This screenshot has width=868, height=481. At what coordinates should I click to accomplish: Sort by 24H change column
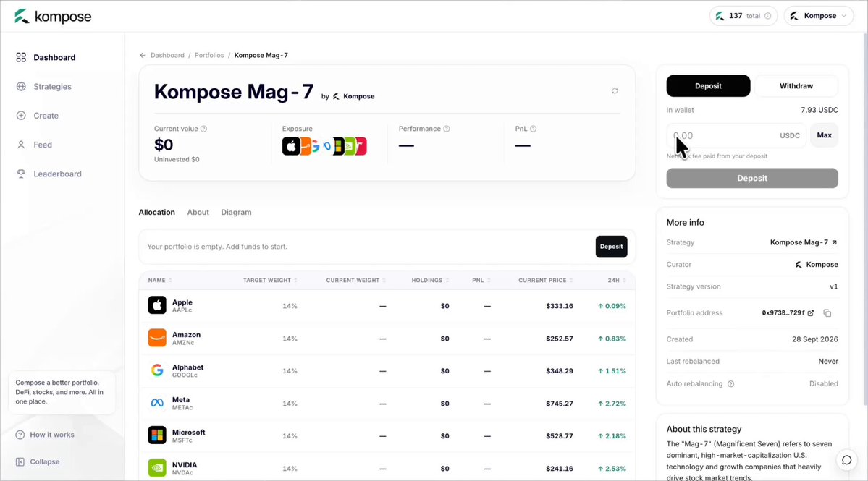[617, 281]
